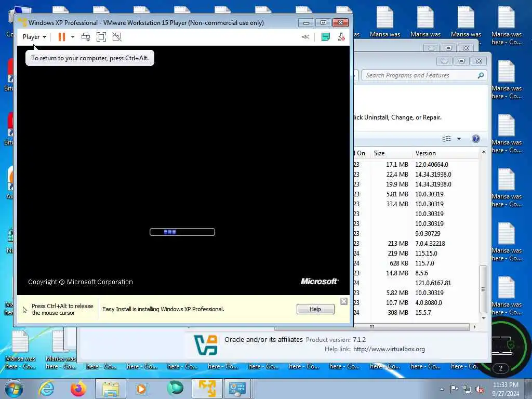532x399 pixels.
Task: Click the Send Ctrl+Alt+Del toolbar icon
Action: [86, 37]
